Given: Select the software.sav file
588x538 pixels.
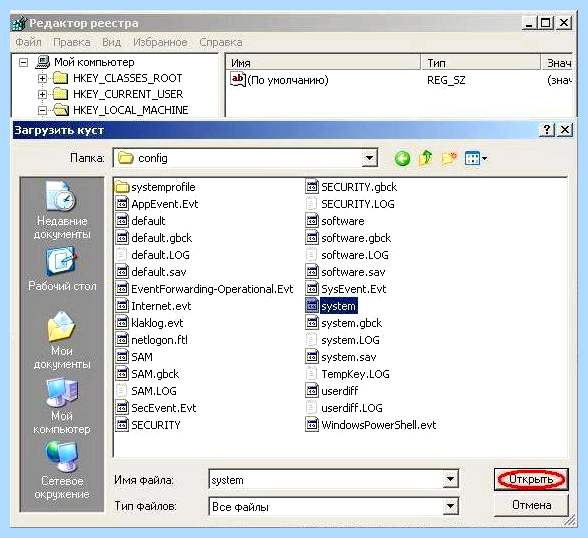Looking at the screenshot, I should coord(345,272).
